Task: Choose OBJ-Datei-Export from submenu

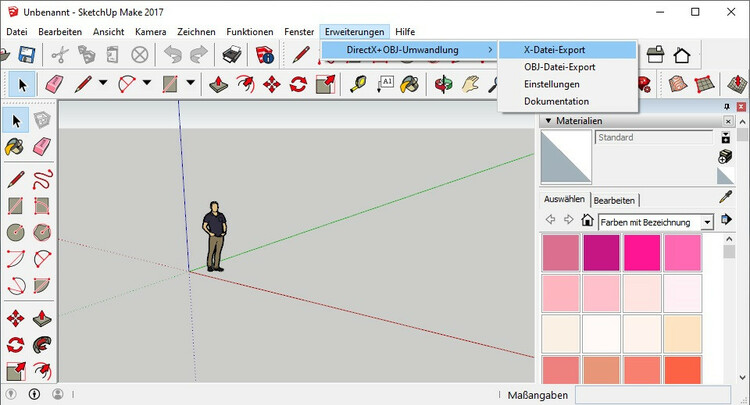Action: [568, 67]
